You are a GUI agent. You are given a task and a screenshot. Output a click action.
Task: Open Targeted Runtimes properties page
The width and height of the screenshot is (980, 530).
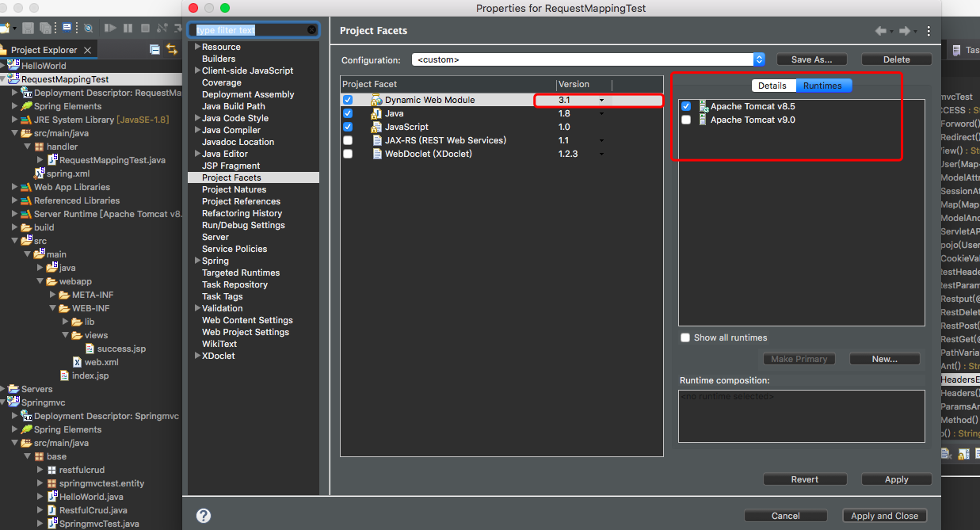pyautogui.click(x=241, y=273)
